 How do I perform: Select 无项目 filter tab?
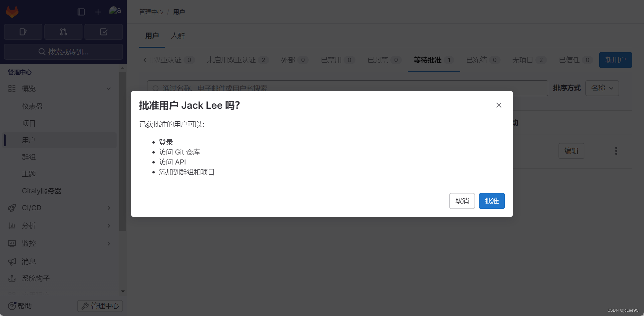529,60
